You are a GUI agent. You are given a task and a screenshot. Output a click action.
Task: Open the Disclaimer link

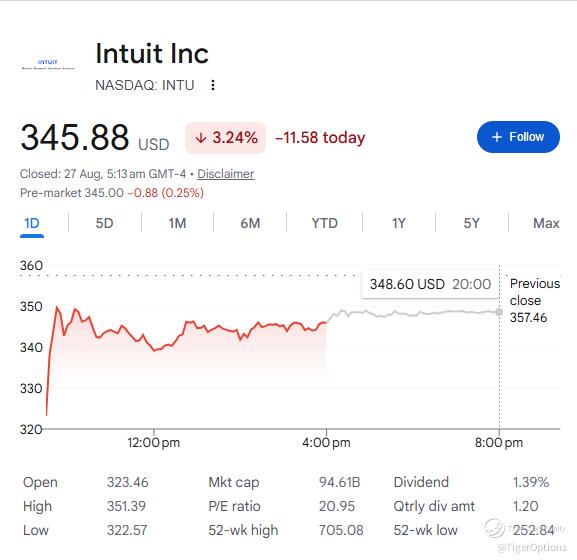click(x=226, y=174)
